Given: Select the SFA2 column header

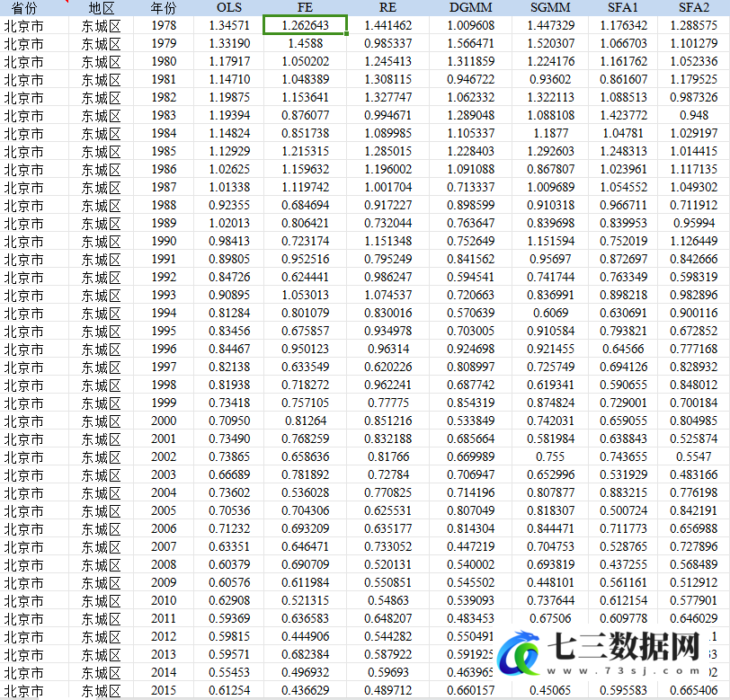Looking at the screenshot, I should tap(694, 7).
